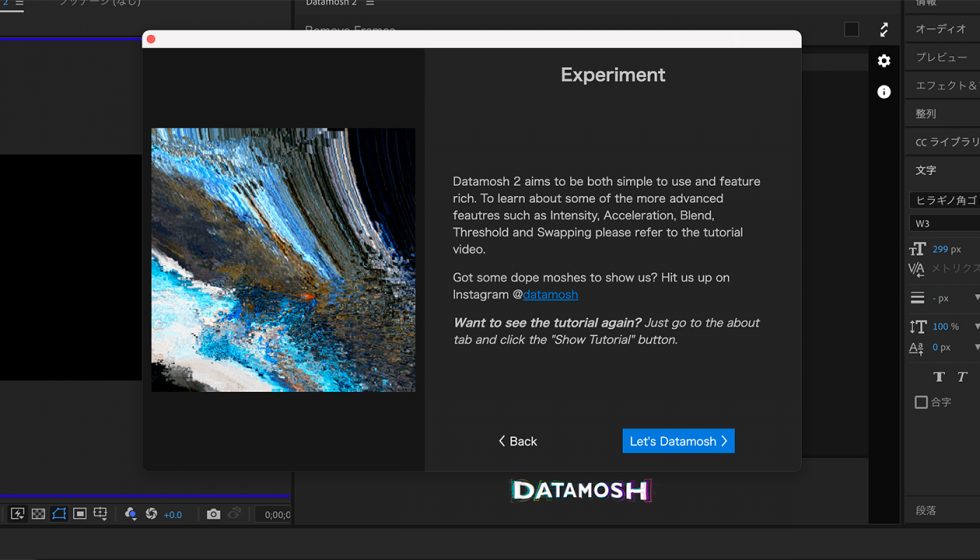Click the show snapshot icon
The height and width of the screenshot is (560, 980).
point(234,514)
